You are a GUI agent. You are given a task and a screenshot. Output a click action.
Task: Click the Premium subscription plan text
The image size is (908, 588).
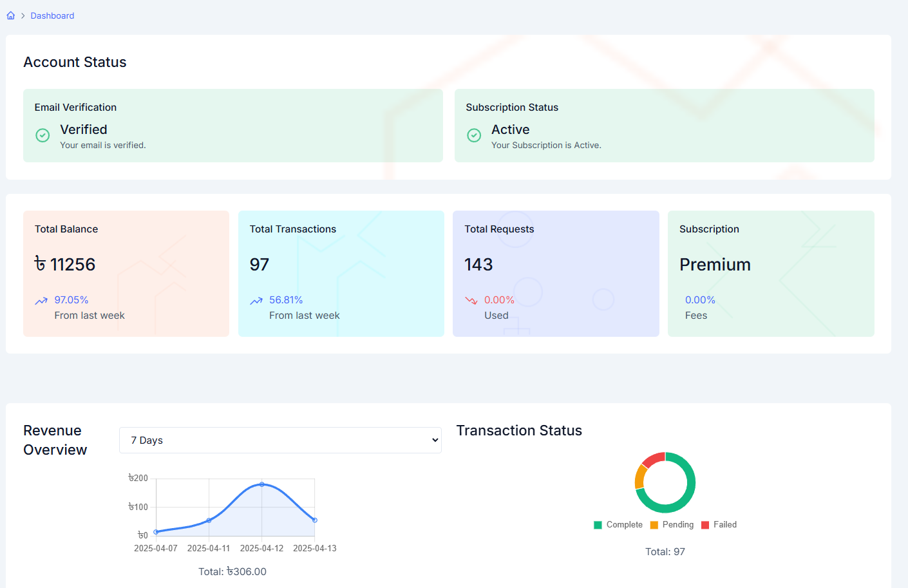point(715,265)
